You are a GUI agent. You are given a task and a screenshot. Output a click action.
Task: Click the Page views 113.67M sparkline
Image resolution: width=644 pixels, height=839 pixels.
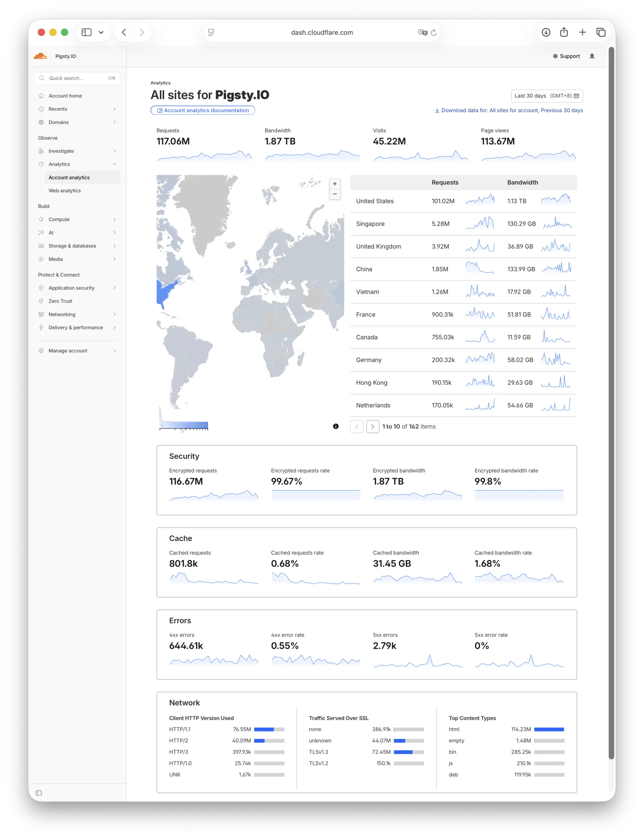(529, 155)
